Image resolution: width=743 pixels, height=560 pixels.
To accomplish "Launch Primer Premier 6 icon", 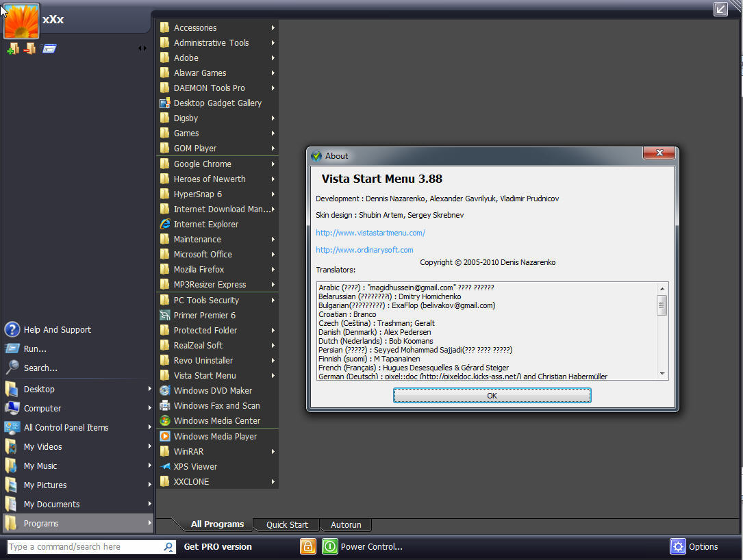I will [x=165, y=315].
